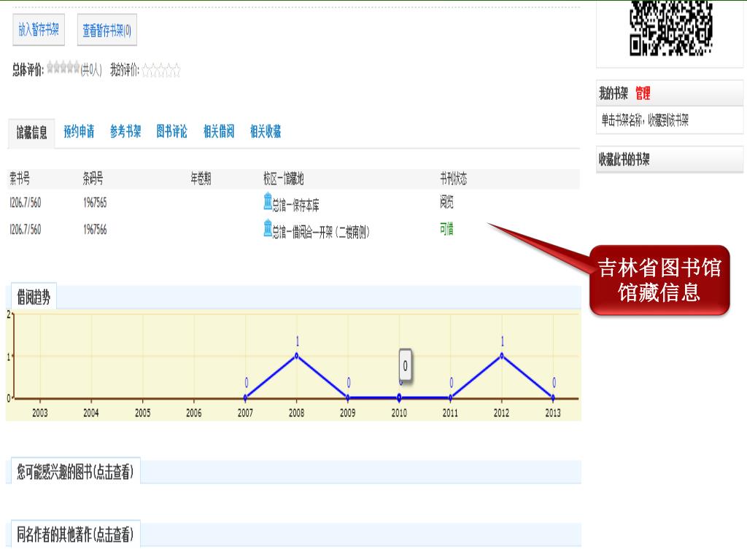
Task: Click the 单击书架名称，收藏到该书架 text
Action: [645, 120]
